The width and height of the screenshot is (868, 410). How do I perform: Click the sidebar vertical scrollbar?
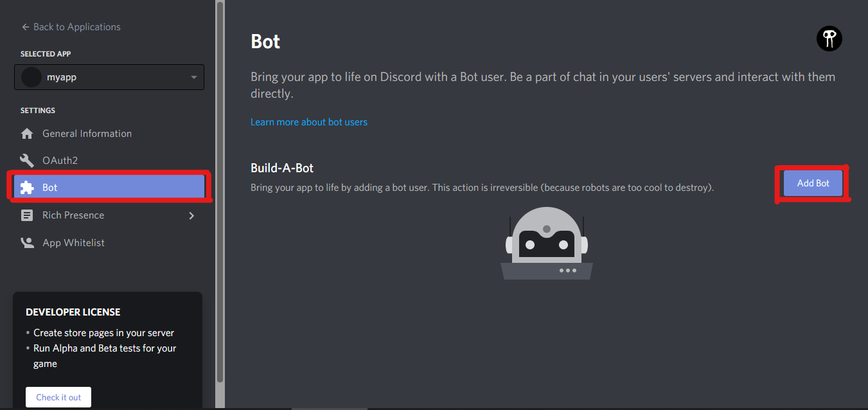[x=220, y=193]
